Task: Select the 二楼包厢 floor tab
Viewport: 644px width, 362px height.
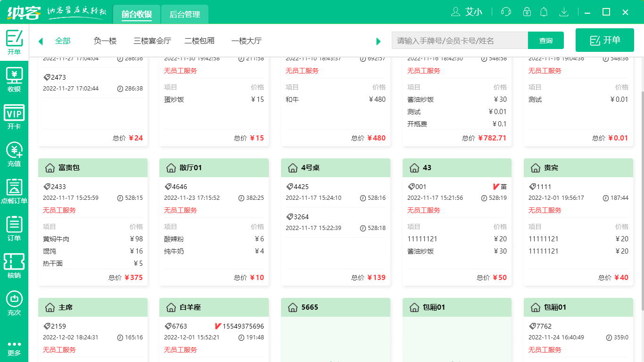Action: [200, 41]
